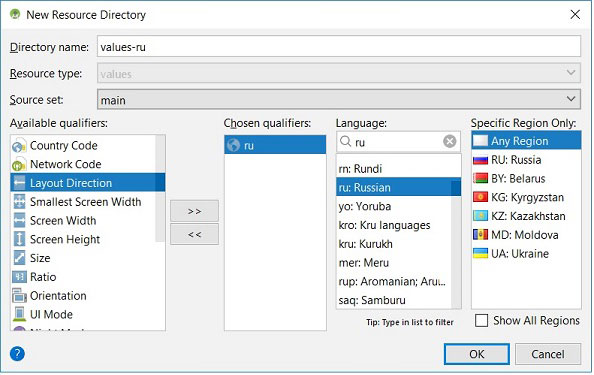
Task: Select the UI Mode qualifier icon
Action: point(19,314)
